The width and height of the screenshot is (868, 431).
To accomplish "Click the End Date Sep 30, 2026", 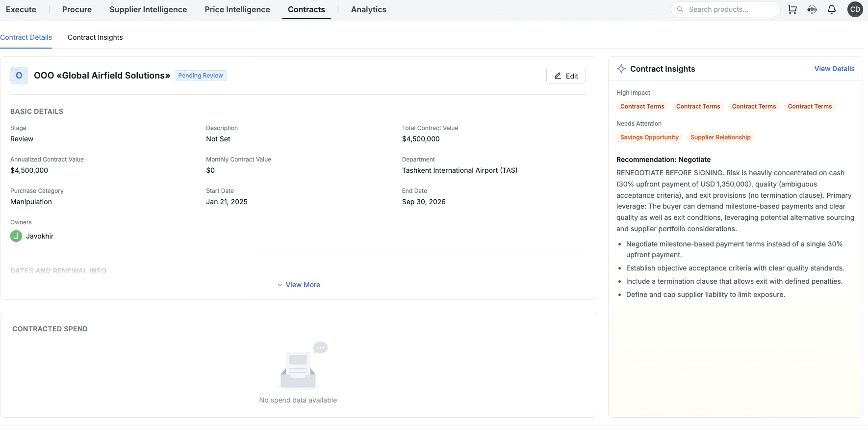I will tap(424, 202).
